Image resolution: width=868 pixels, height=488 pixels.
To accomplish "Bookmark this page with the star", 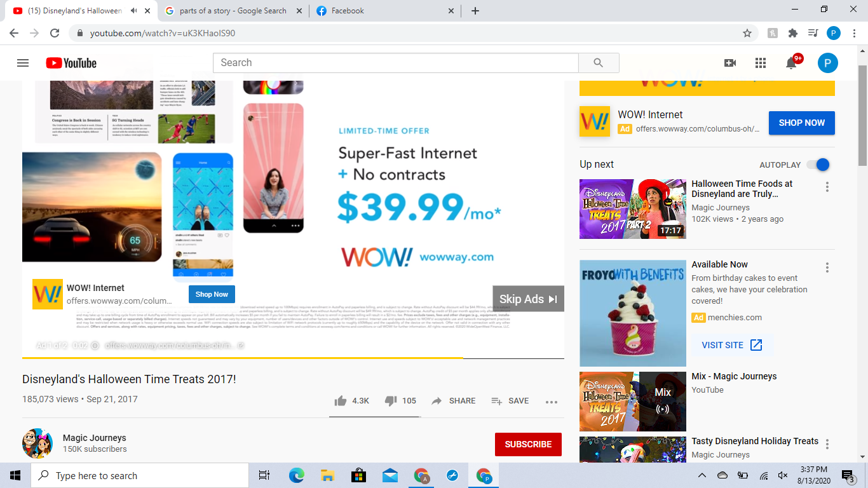I will click(747, 33).
